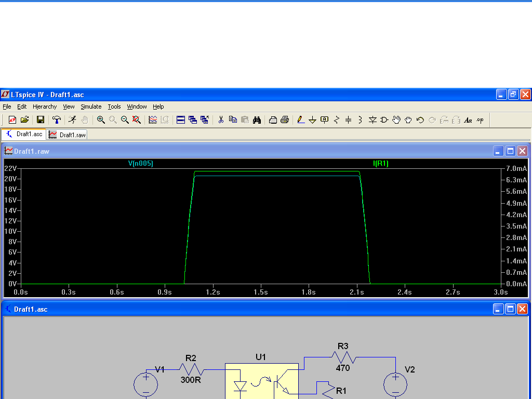Viewport: 532px width, 399px height.
Task: Switch to the Draft1.raw tab
Action: tap(67, 135)
